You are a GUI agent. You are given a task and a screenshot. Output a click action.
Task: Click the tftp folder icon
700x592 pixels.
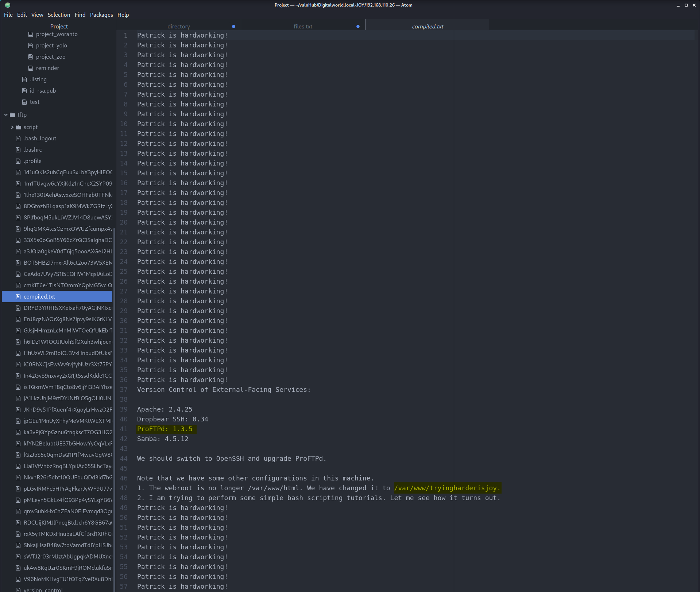(12, 115)
